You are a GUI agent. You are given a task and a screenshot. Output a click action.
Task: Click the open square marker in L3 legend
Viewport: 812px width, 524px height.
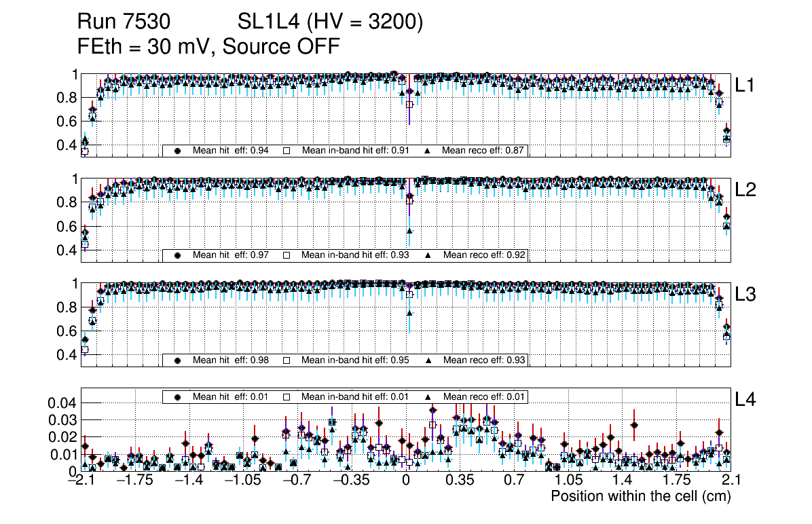(287, 360)
